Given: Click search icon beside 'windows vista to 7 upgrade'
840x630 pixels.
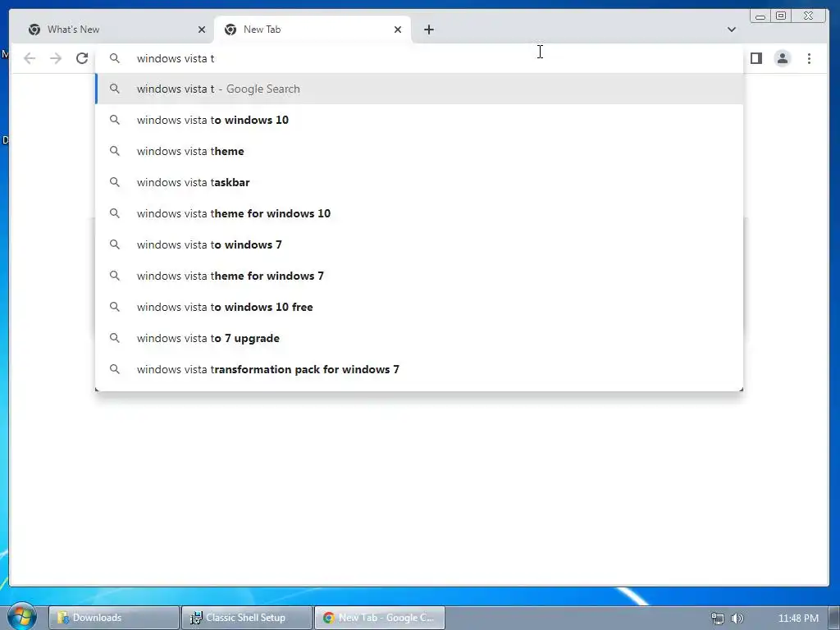Looking at the screenshot, I should tap(115, 338).
